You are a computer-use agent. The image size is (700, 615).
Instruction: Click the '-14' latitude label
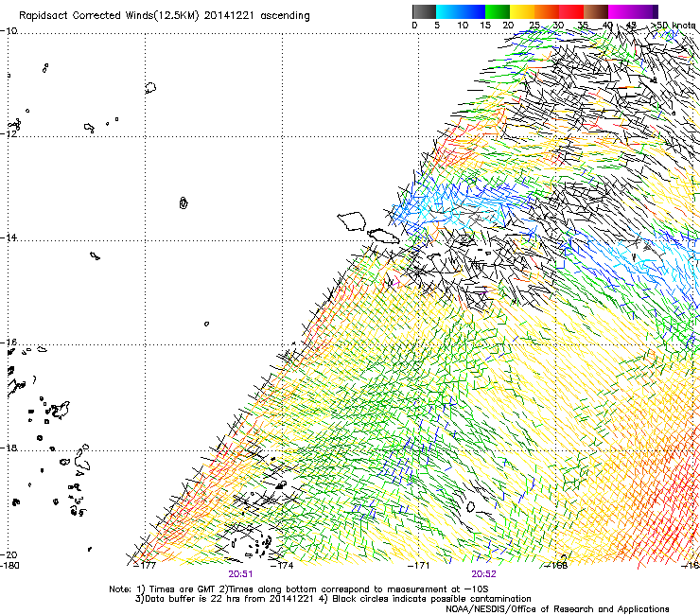coord(9,237)
